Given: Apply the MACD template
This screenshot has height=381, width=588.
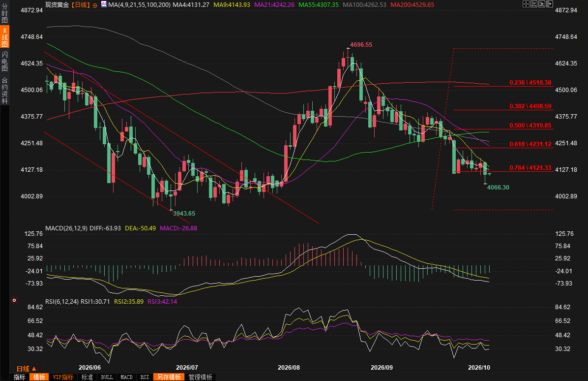Looking at the screenshot, I should point(126,377).
